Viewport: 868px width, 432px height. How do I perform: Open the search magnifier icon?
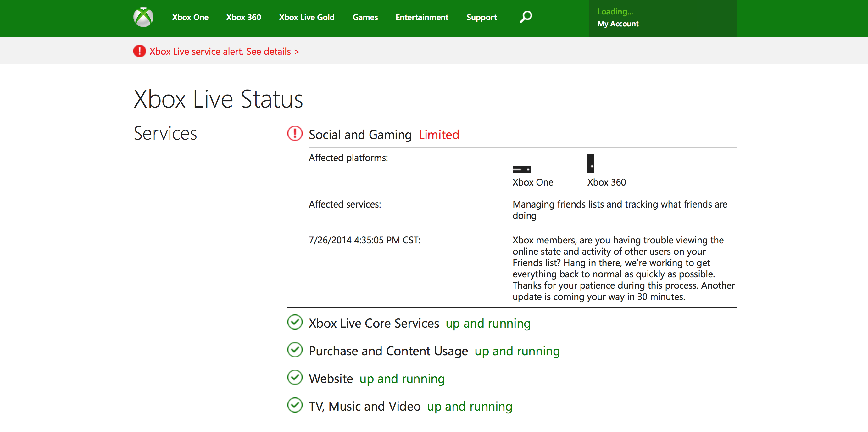tap(525, 17)
